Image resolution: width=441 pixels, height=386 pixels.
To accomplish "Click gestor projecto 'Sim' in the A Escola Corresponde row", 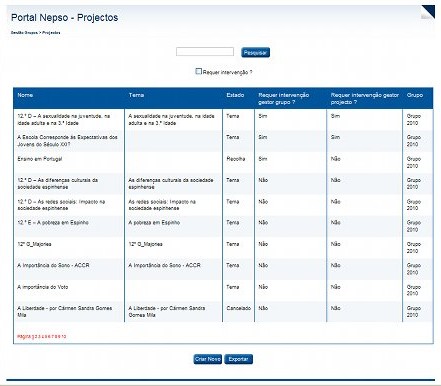I will point(335,137).
